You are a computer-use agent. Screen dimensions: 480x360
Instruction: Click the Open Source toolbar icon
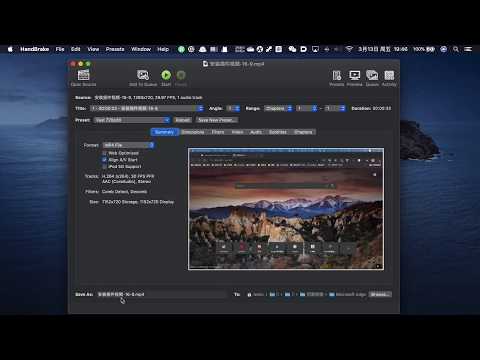point(83,75)
